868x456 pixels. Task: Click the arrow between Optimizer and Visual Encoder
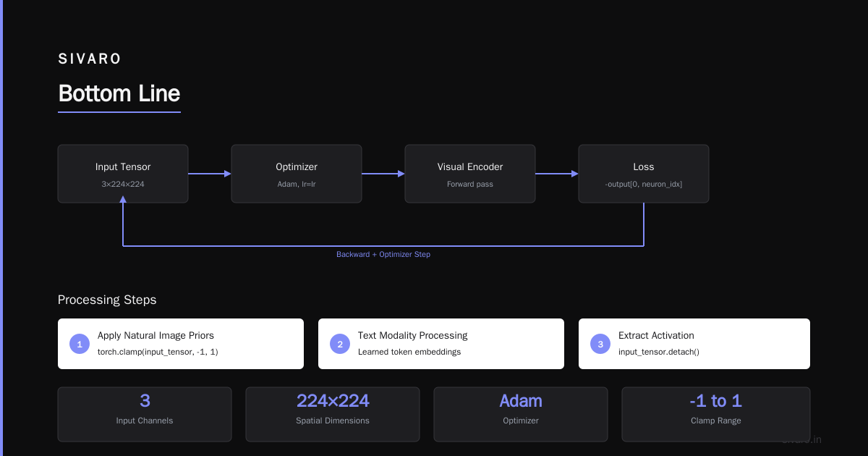pyautogui.click(x=383, y=174)
